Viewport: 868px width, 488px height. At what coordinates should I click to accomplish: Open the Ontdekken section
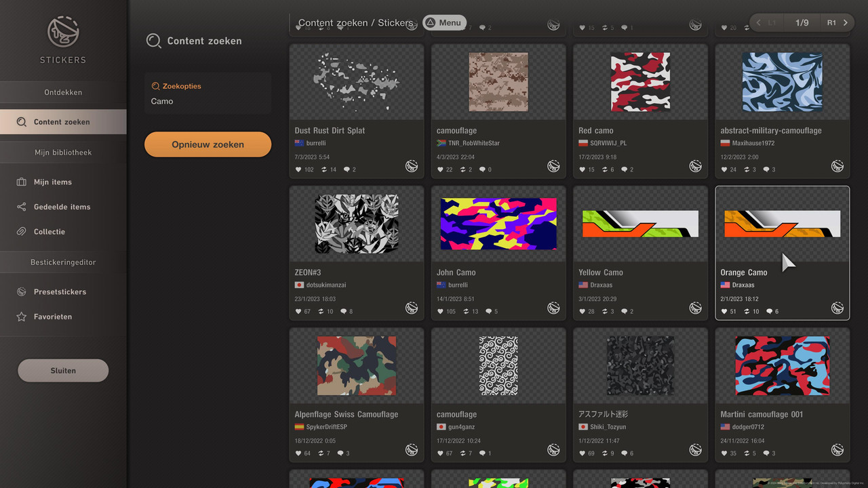pos(63,92)
